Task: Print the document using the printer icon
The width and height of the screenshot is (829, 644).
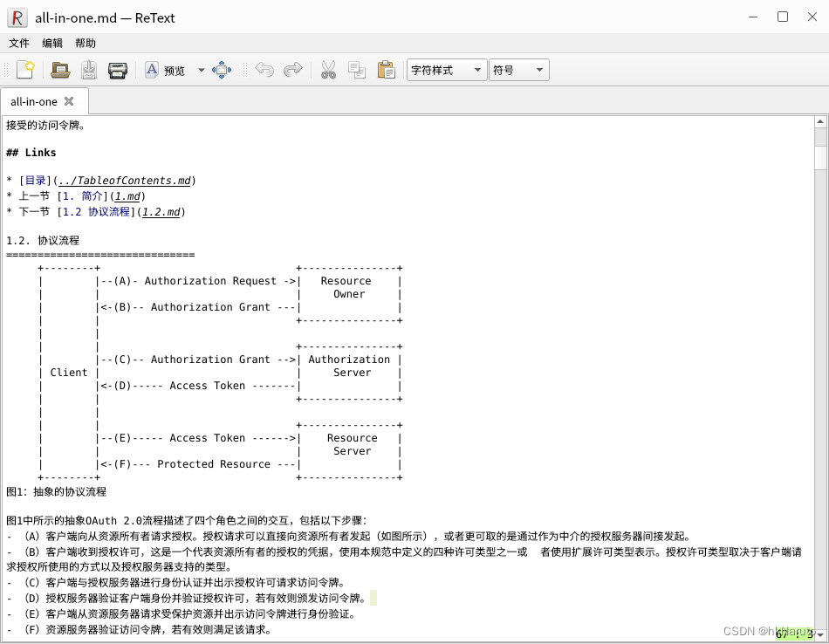Action: [118, 70]
